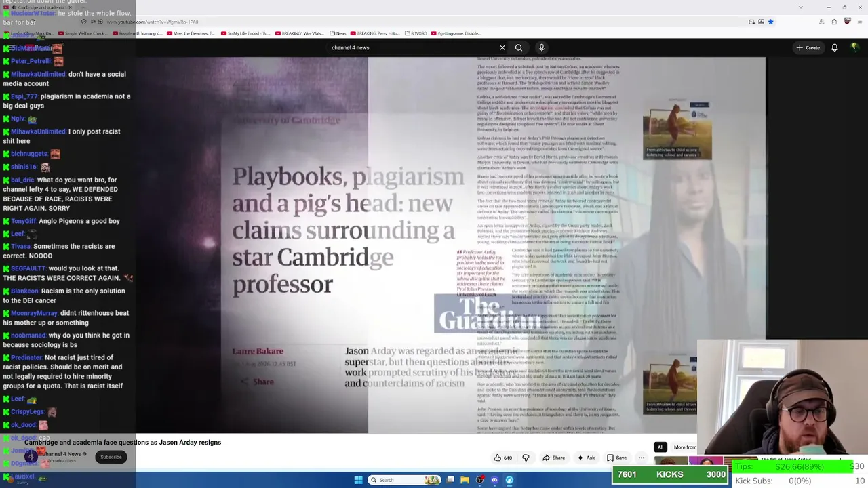The width and height of the screenshot is (868, 488).
Task: Open the shield extension icon in the toolbar
Action: [x=847, y=22]
